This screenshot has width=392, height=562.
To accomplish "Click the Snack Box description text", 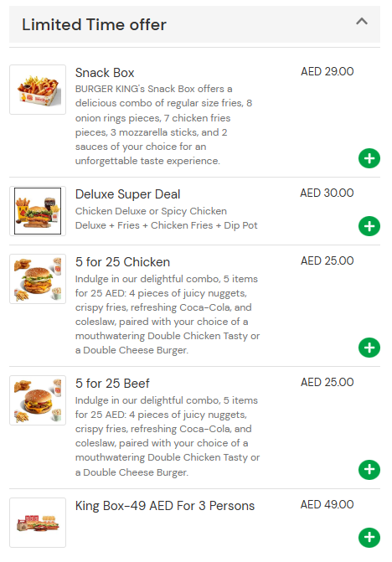I will [163, 125].
